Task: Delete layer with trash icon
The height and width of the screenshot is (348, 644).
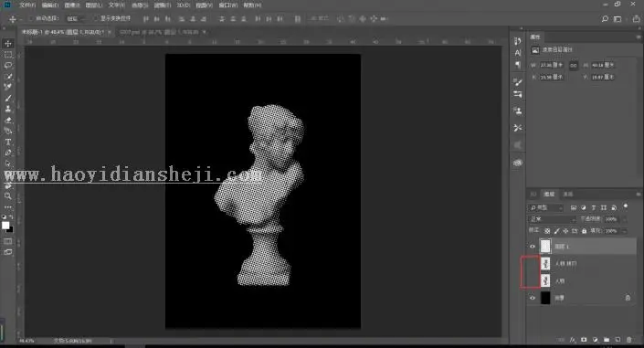Action: click(628, 340)
